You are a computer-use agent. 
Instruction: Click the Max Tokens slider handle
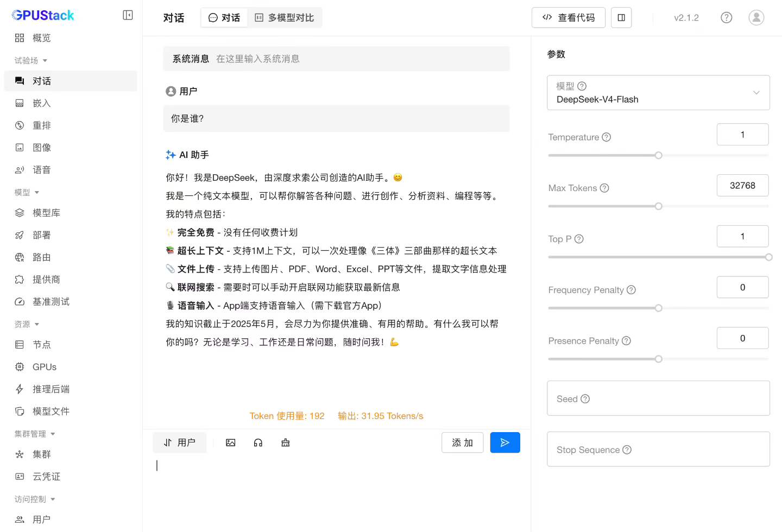pyautogui.click(x=658, y=206)
